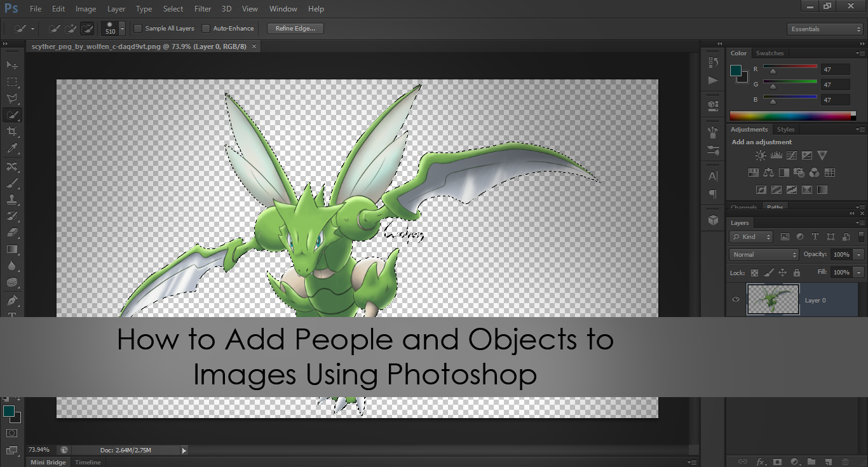Toggle lock image pixels brush icon

coord(768,273)
